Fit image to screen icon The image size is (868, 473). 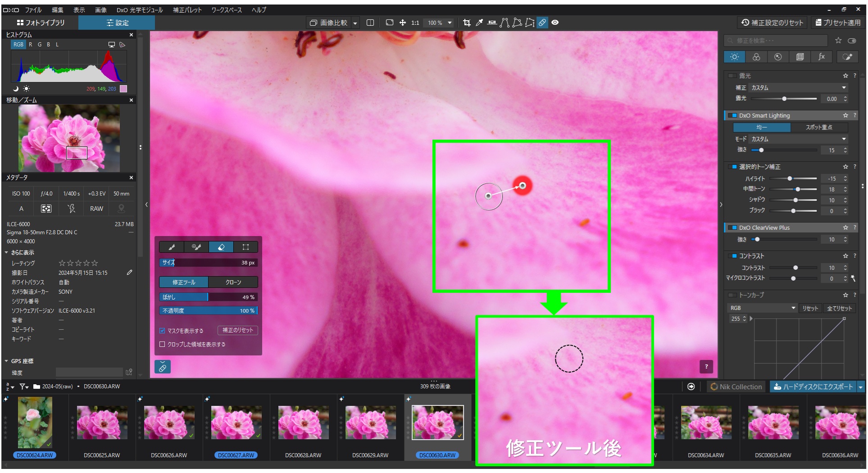point(390,23)
